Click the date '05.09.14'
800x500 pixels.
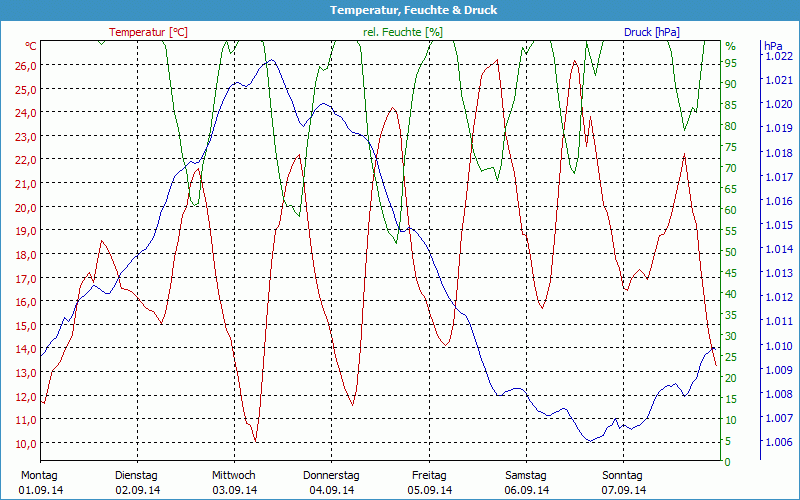point(430,490)
